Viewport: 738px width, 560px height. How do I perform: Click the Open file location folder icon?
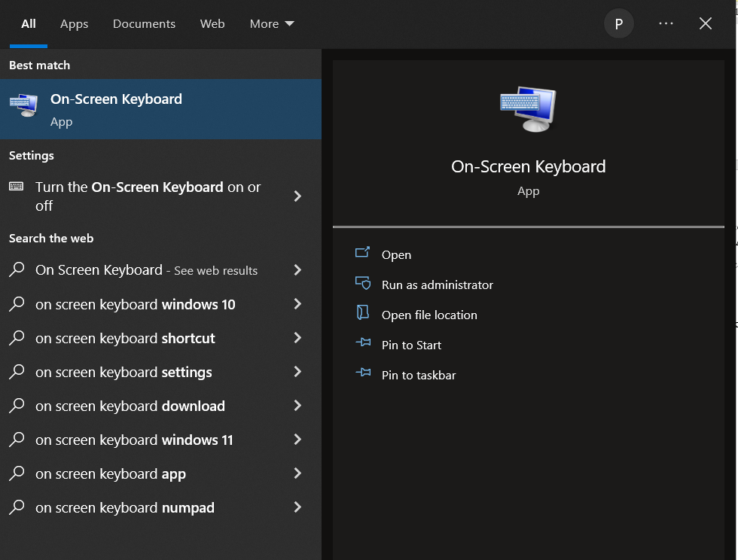tap(362, 312)
